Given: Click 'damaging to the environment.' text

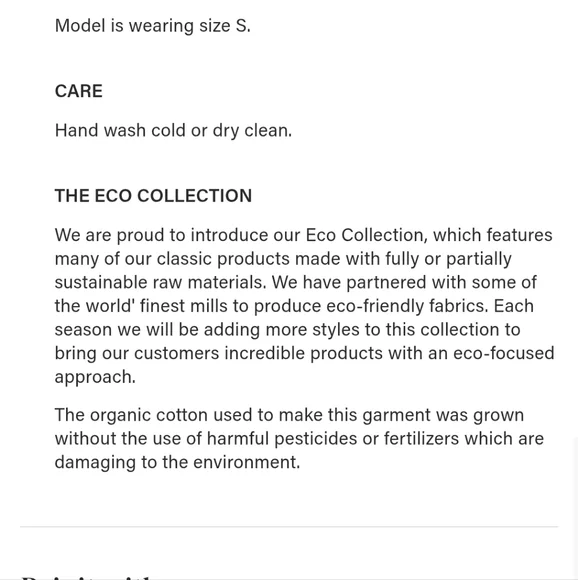Looking at the screenshot, I should (177, 462).
